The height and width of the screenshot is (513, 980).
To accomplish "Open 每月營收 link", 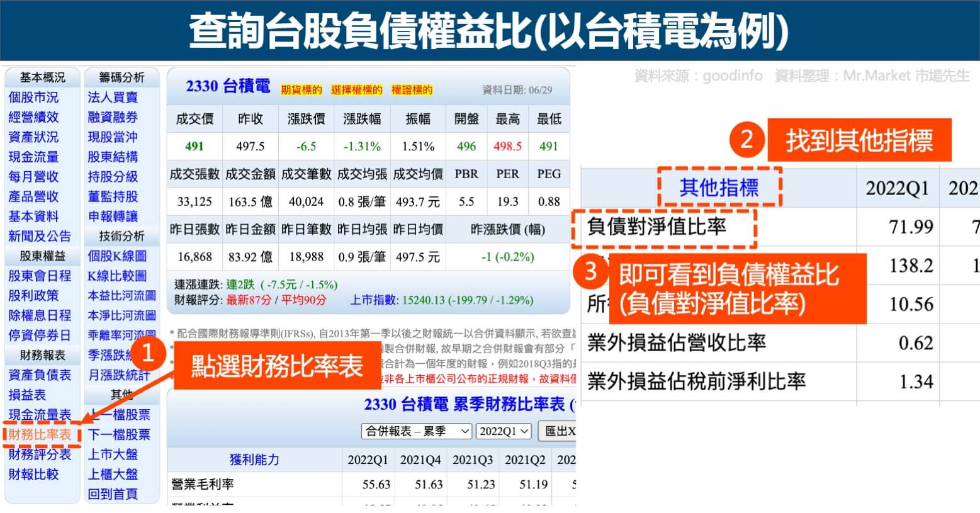I will point(33,177).
